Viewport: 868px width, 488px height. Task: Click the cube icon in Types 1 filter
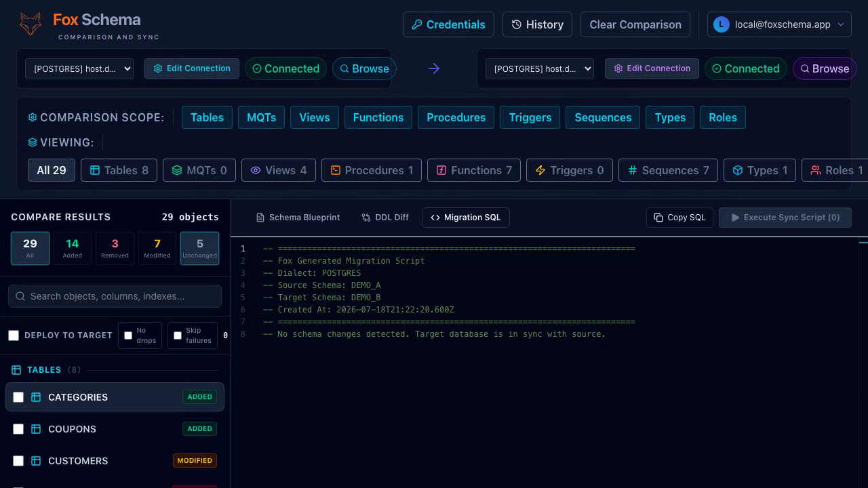(x=738, y=170)
